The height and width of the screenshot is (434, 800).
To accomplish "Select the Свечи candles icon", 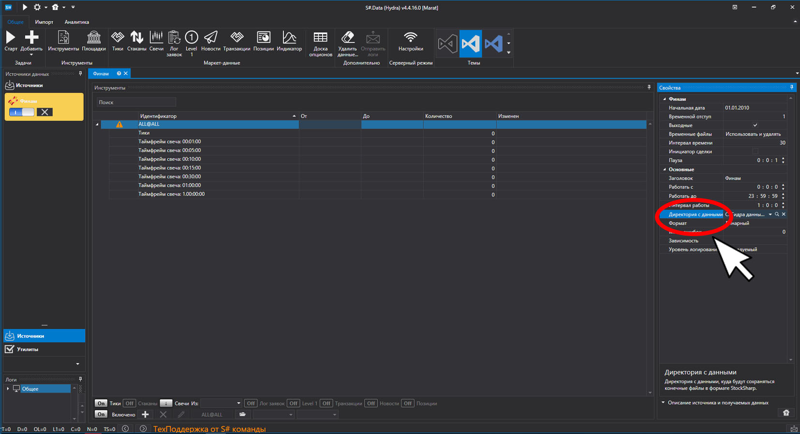I will (156, 38).
